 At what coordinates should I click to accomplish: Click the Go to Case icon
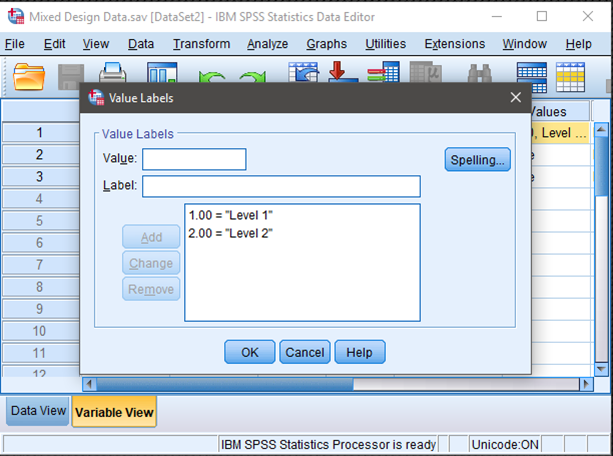pyautogui.click(x=303, y=72)
